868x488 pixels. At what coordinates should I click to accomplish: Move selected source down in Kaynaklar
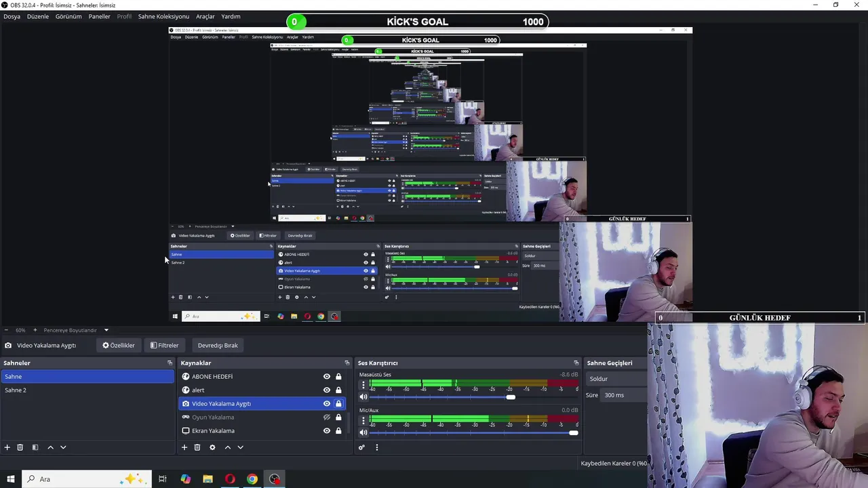click(240, 447)
